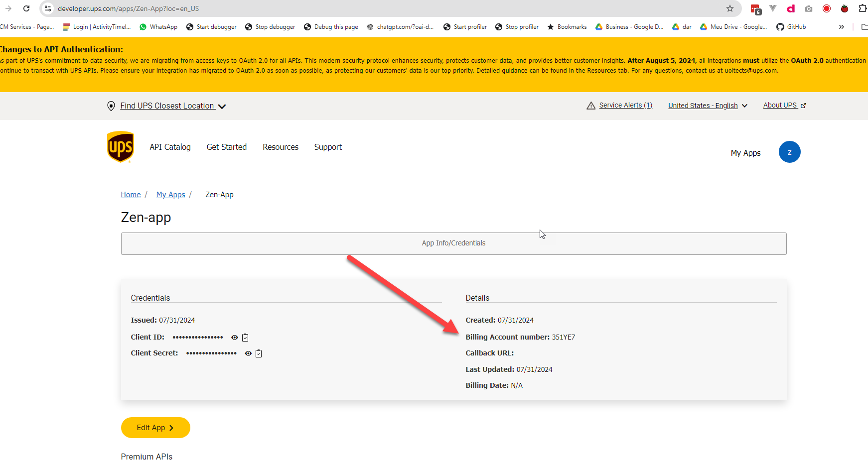Viewport: 868px width, 463px height.
Task: Open the GitHub bookmark
Action: coord(791,27)
